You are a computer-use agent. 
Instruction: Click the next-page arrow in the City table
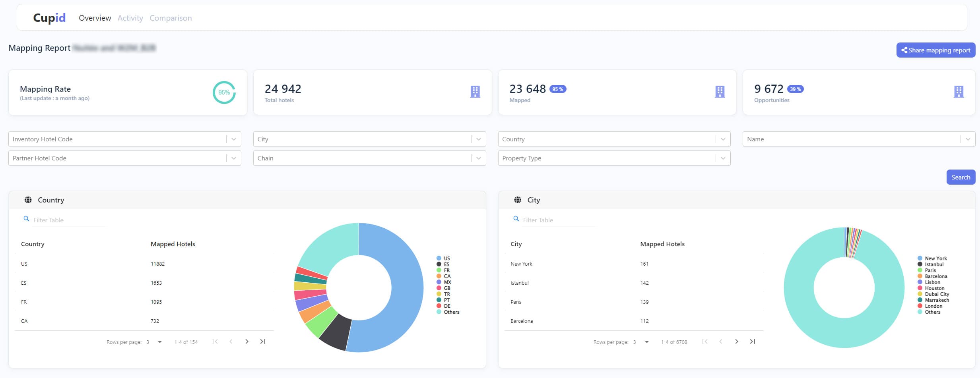tap(737, 341)
